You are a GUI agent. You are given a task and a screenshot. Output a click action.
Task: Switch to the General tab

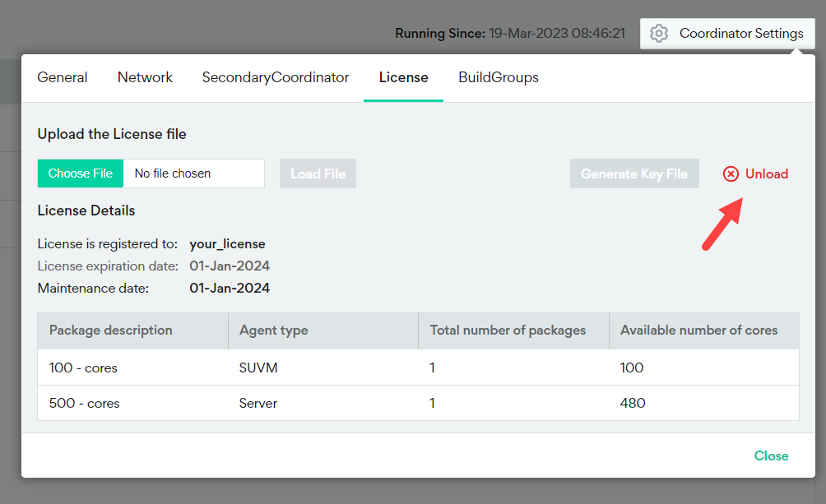click(63, 77)
